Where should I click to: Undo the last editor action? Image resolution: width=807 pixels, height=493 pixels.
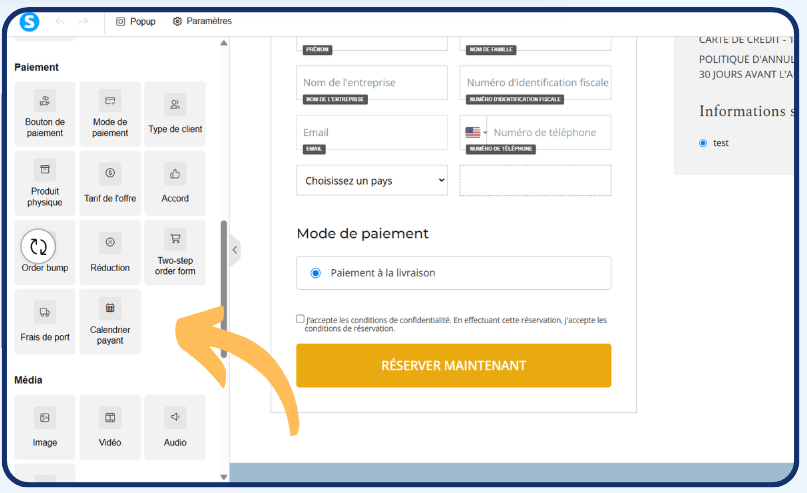pos(60,22)
